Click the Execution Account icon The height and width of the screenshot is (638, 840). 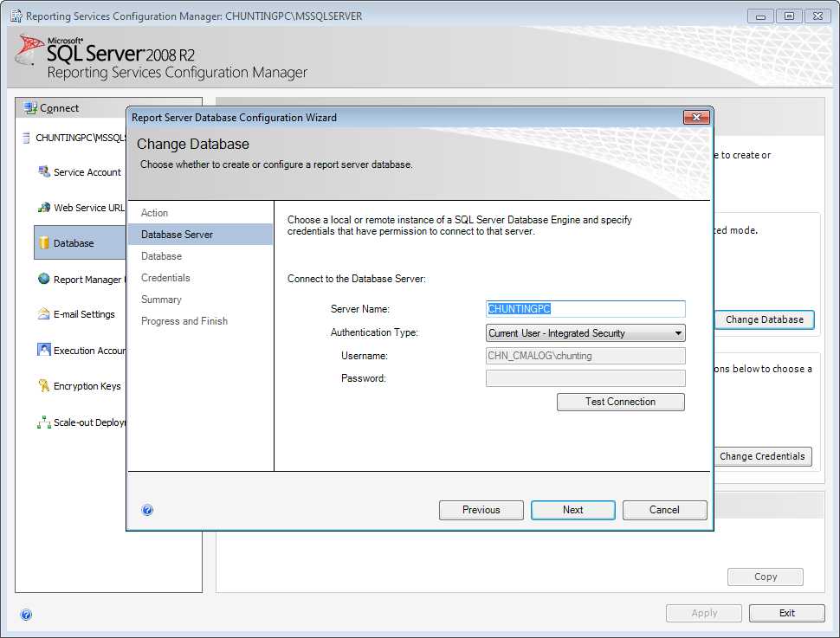coord(44,350)
